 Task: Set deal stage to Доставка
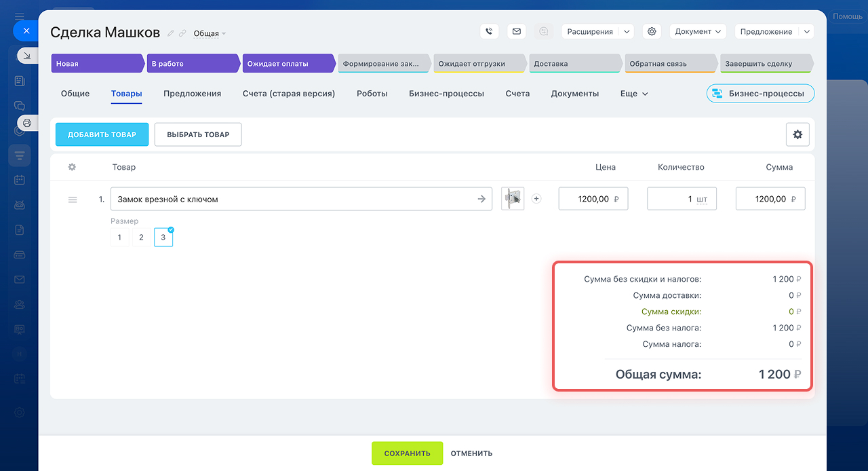(x=573, y=64)
